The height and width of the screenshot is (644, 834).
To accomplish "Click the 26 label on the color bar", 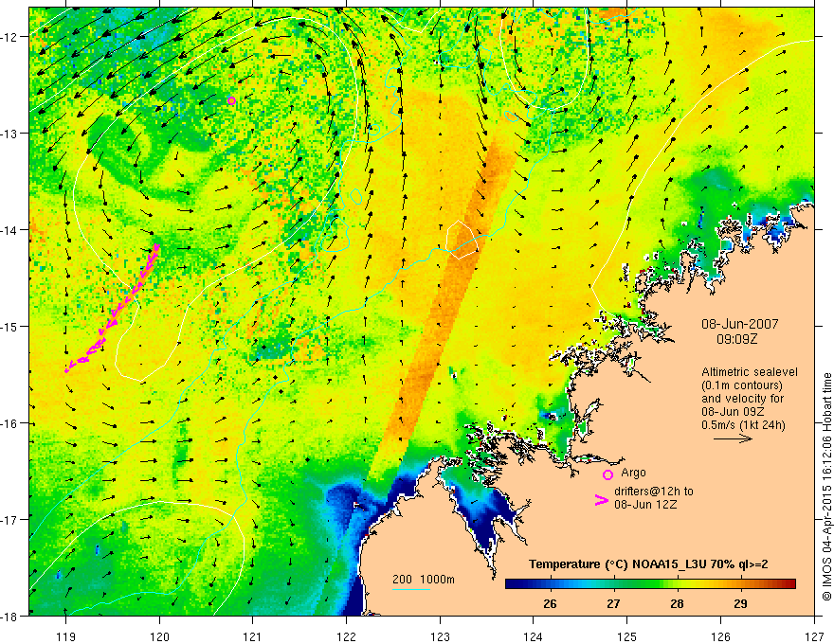I will [550, 604].
